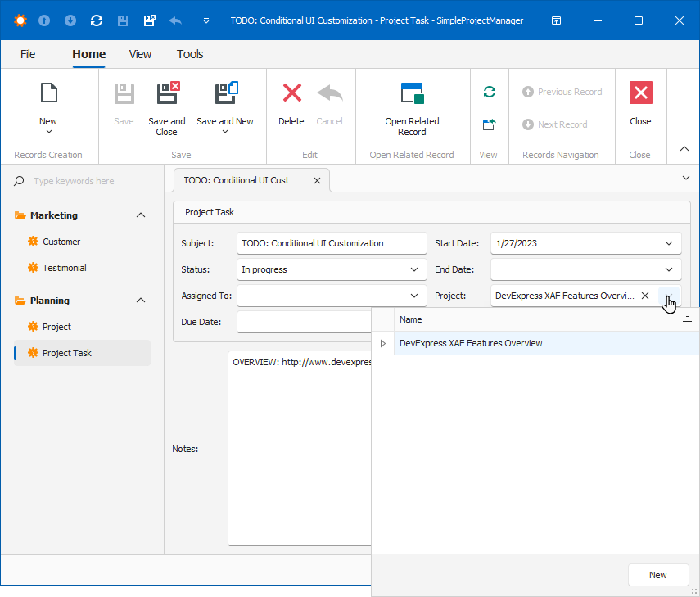Delete the record with the red X

coord(291,103)
